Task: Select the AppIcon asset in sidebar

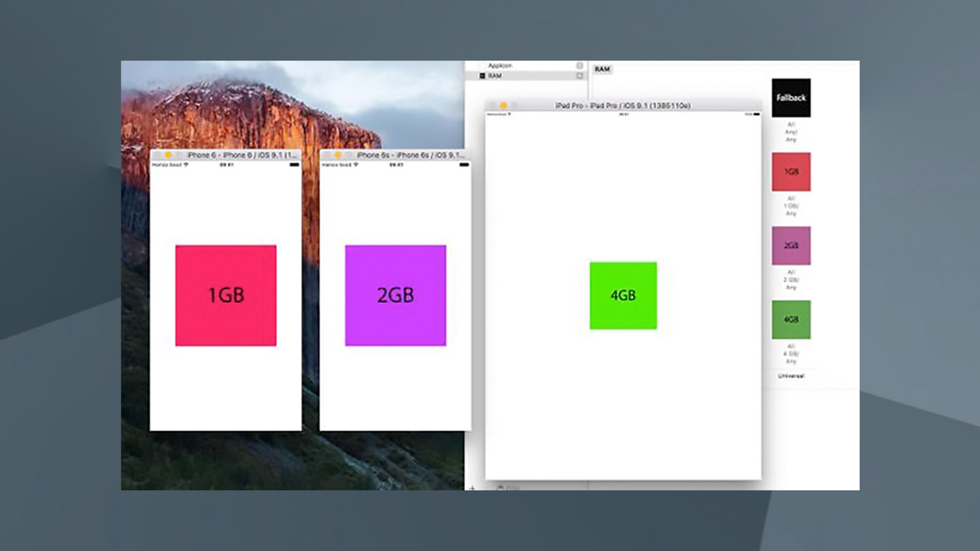Action: click(x=500, y=66)
